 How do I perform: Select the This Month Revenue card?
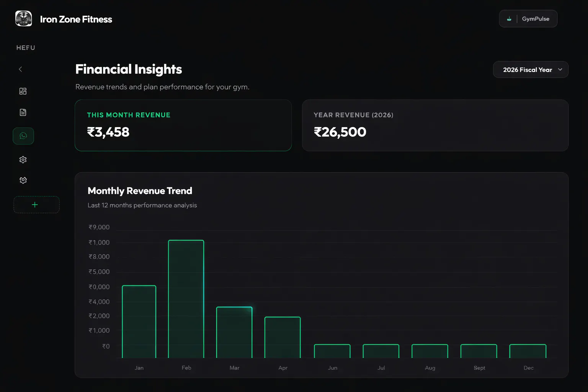[x=183, y=125]
